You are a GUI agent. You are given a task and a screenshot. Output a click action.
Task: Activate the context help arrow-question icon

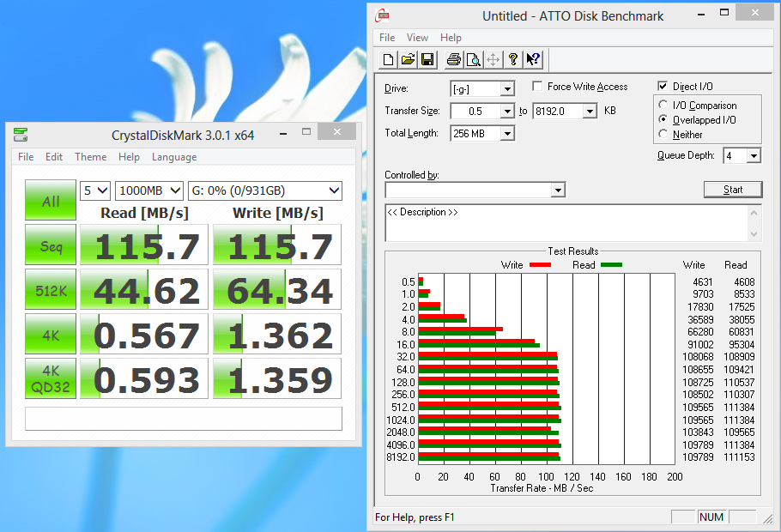[x=533, y=60]
